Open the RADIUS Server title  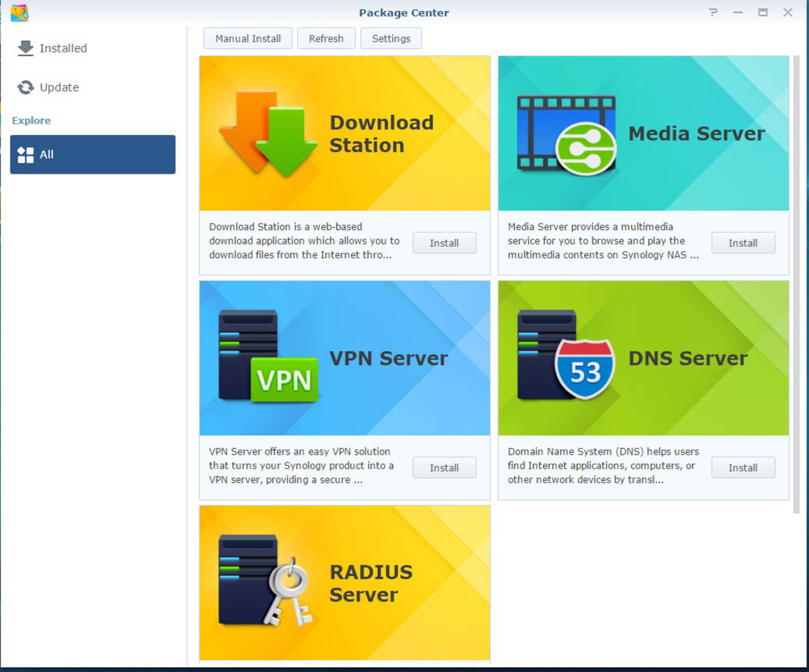point(371,583)
